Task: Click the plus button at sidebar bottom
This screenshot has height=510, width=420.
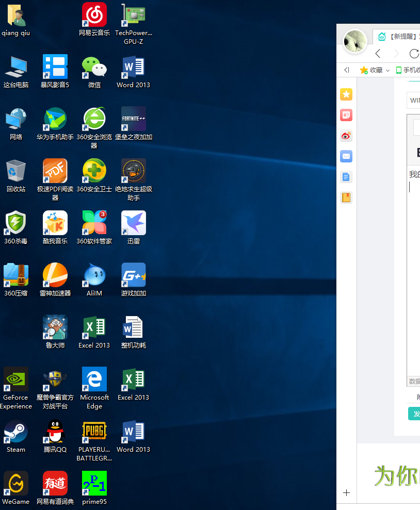Action: coord(346,492)
